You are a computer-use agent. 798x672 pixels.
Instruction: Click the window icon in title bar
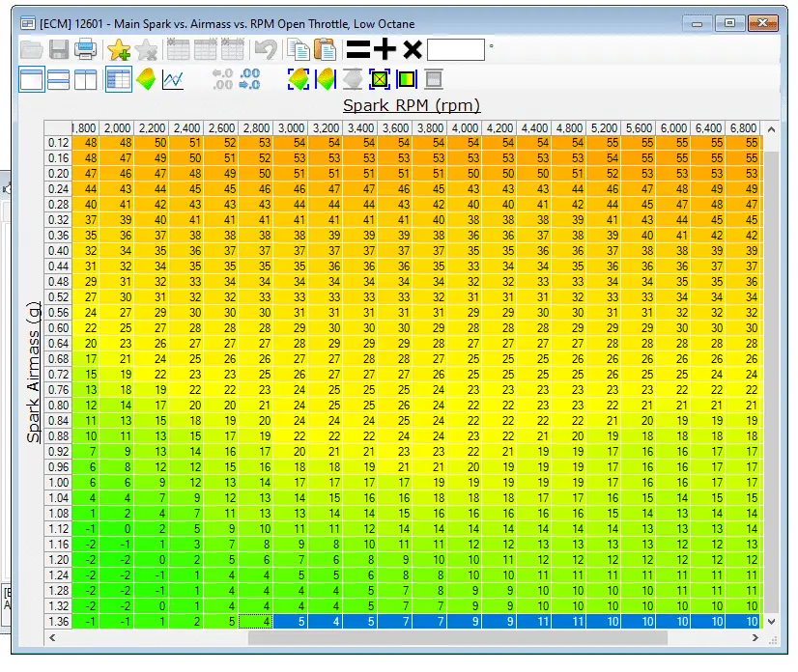click(27, 23)
